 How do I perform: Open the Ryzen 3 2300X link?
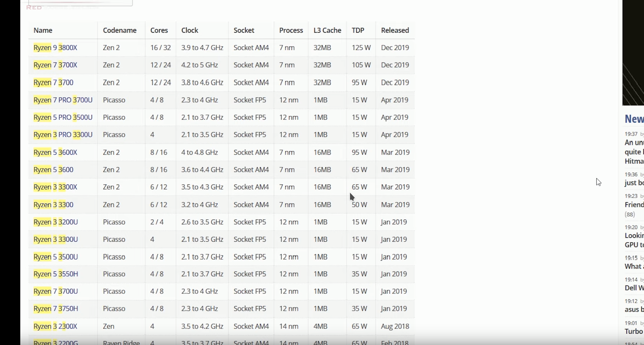pos(55,326)
